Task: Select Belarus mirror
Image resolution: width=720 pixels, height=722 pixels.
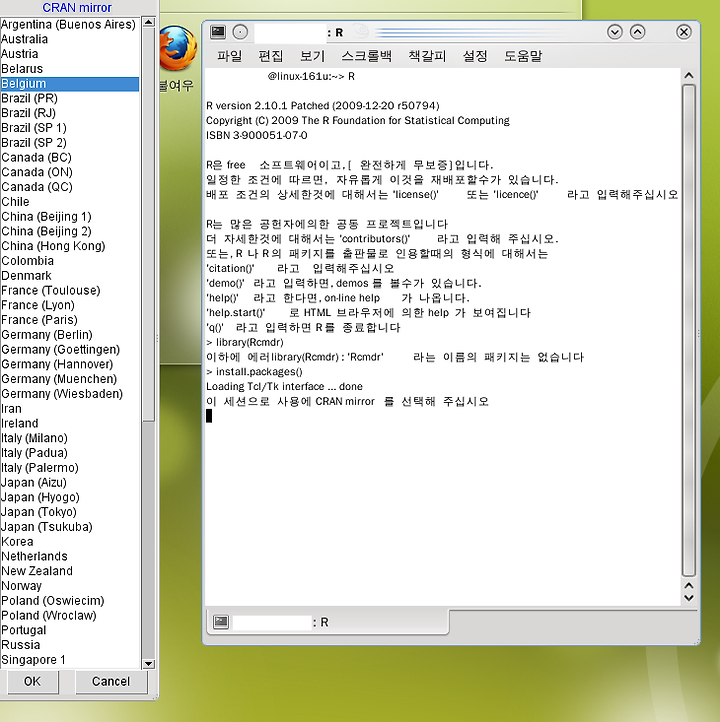Action: point(70,69)
